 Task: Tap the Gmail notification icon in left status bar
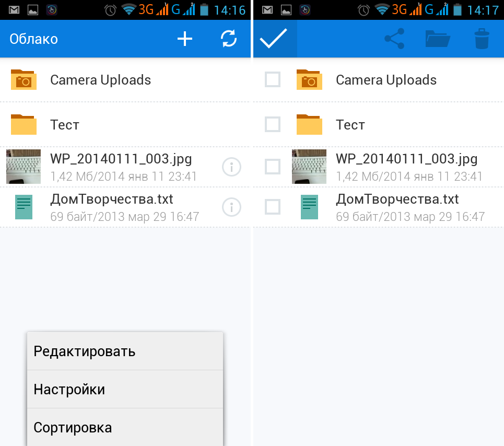14,10
